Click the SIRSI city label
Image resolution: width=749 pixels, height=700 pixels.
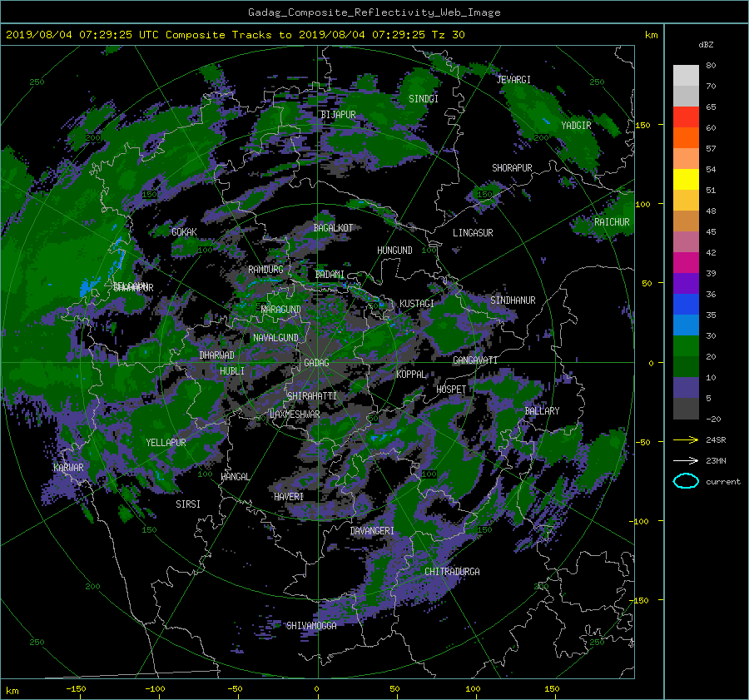[188, 504]
